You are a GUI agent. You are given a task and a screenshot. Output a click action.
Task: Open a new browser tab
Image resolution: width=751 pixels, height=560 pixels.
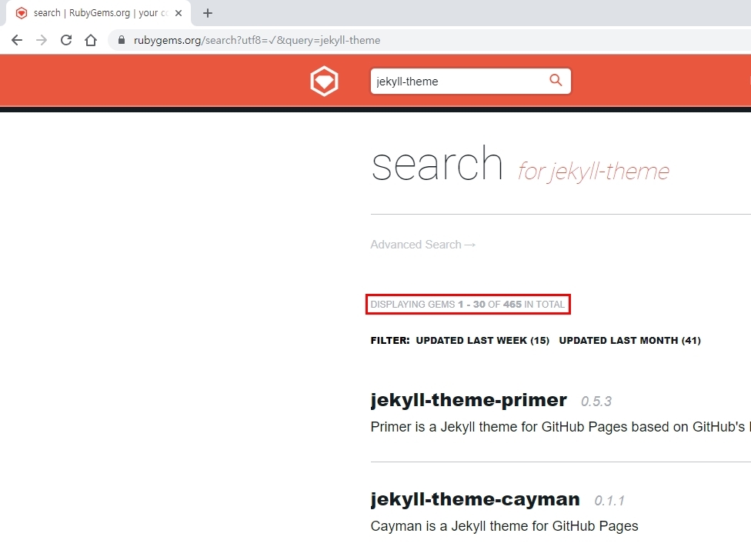[x=208, y=13]
